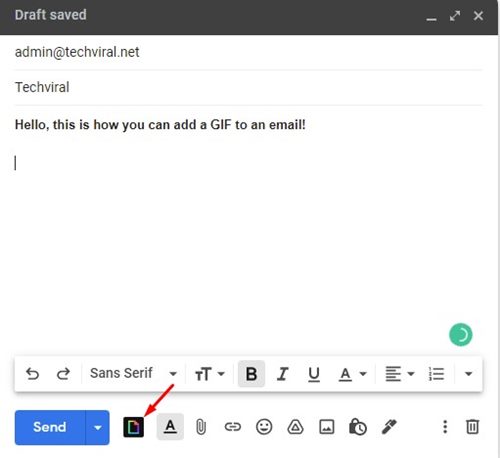
Task: Insert files using Google Drive icon
Action: 295,427
